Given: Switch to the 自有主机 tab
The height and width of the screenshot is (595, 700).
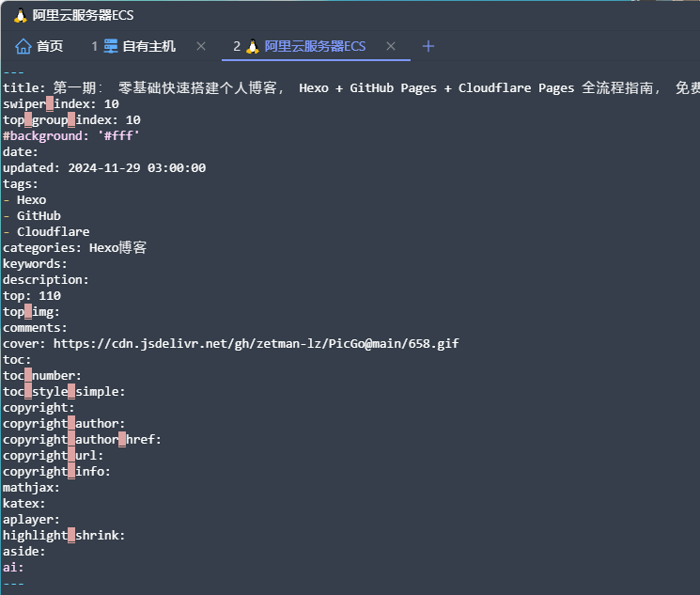Looking at the screenshot, I should (x=133, y=46).
